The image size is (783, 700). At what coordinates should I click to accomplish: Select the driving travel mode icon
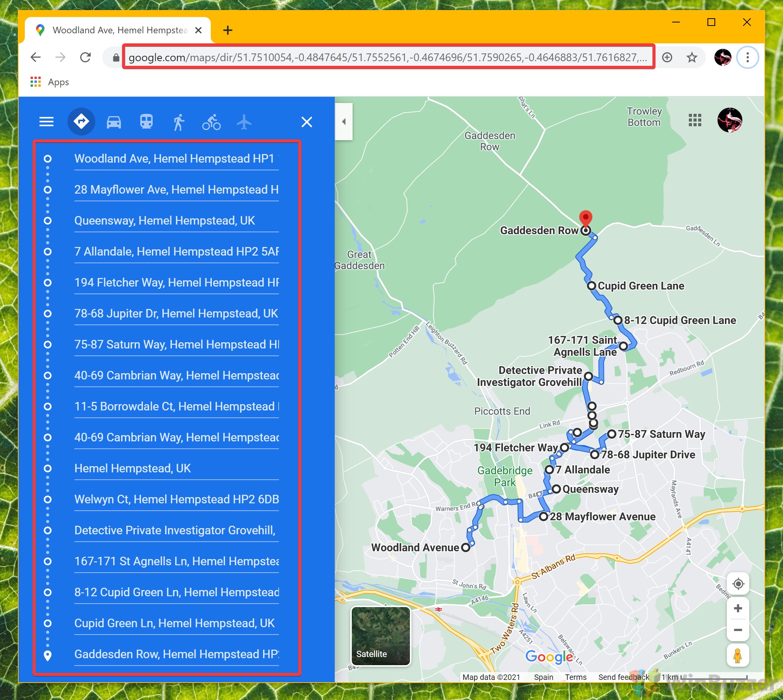tap(114, 122)
